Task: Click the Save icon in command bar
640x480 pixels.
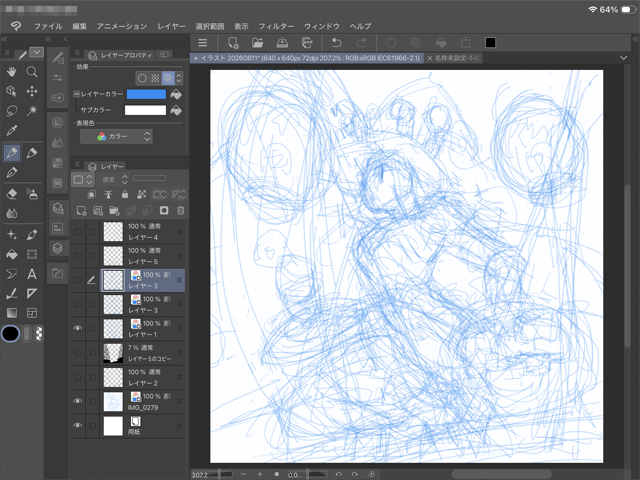Action: click(282, 42)
